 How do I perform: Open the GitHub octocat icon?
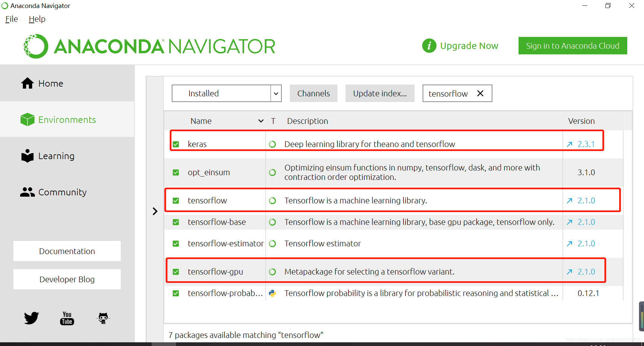pyautogui.click(x=103, y=318)
